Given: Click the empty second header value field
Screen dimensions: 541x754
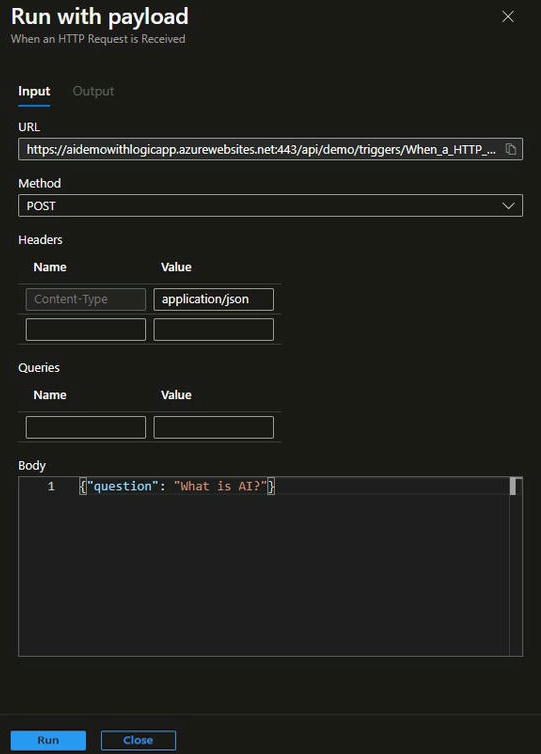Looking at the screenshot, I should point(214,329).
